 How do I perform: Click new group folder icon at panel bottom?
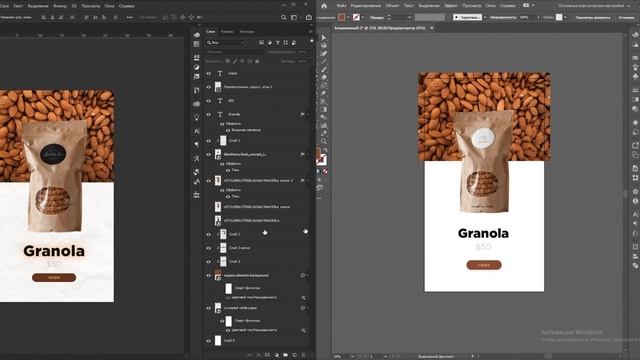[285, 355]
